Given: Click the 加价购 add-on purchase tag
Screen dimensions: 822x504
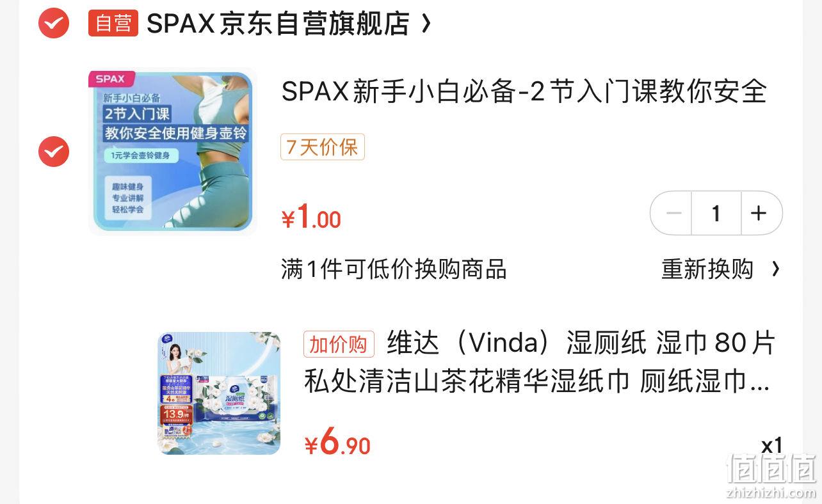Looking at the screenshot, I should tap(339, 344).
